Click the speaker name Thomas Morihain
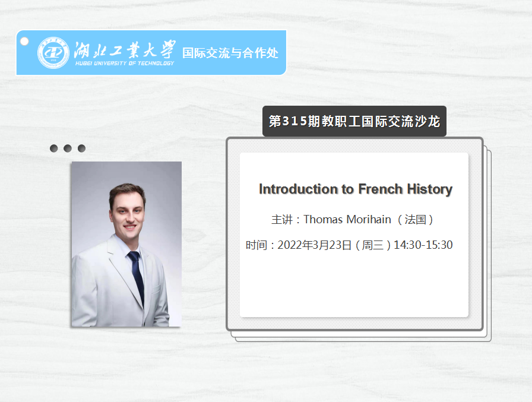The height and width of the screenshot is (402, 532). point(347,220)
